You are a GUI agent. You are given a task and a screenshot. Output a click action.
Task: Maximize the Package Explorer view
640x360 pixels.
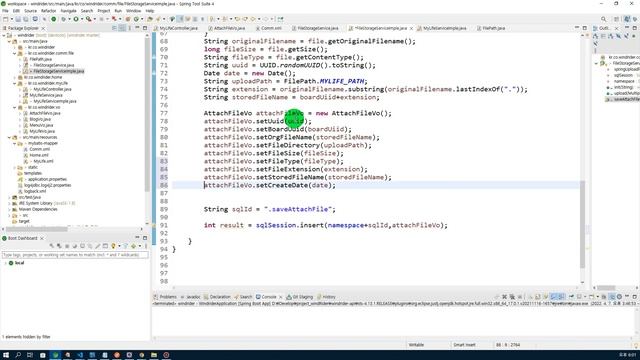coord(145,28)
